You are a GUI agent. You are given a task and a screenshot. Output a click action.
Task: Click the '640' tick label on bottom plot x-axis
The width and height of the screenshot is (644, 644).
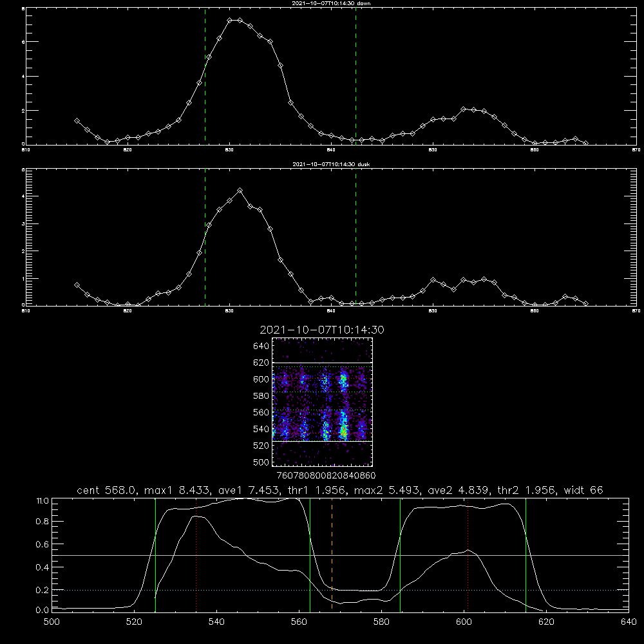[629, 621]
